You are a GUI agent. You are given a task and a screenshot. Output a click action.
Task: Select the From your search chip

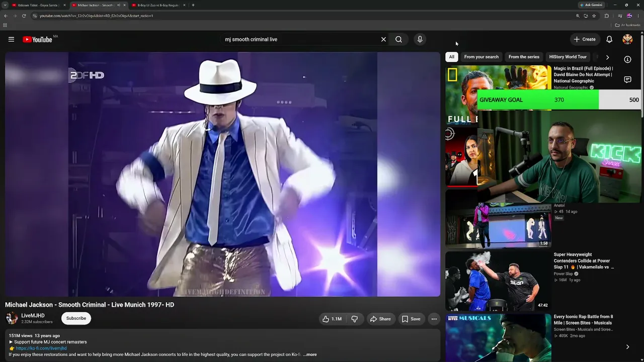click(x=481, y=57)
